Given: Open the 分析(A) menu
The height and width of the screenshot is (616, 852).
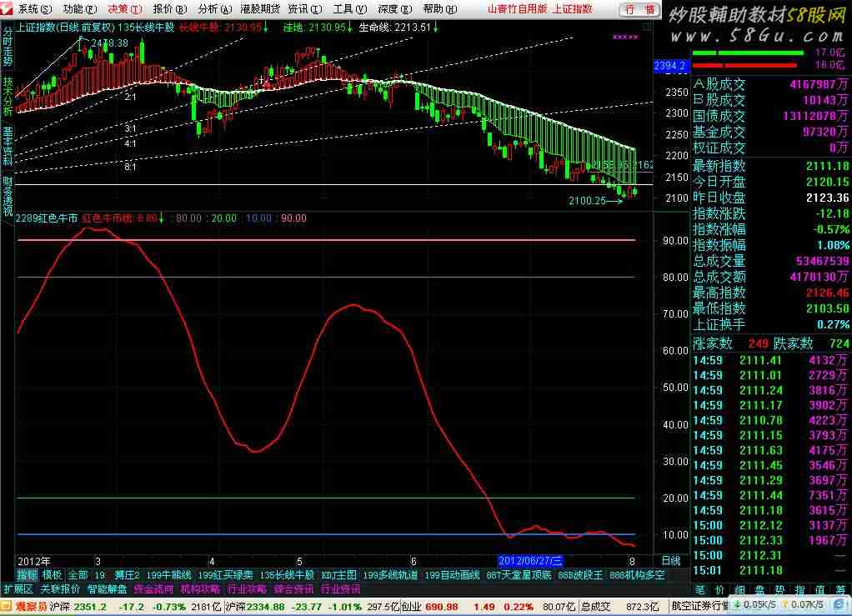Looking at the screenshot, I should [214, 9].
